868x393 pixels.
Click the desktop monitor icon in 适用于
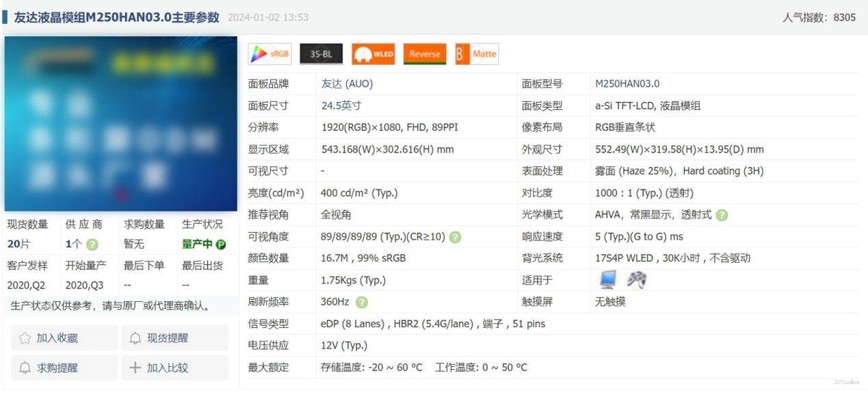(x=607, y=279)
